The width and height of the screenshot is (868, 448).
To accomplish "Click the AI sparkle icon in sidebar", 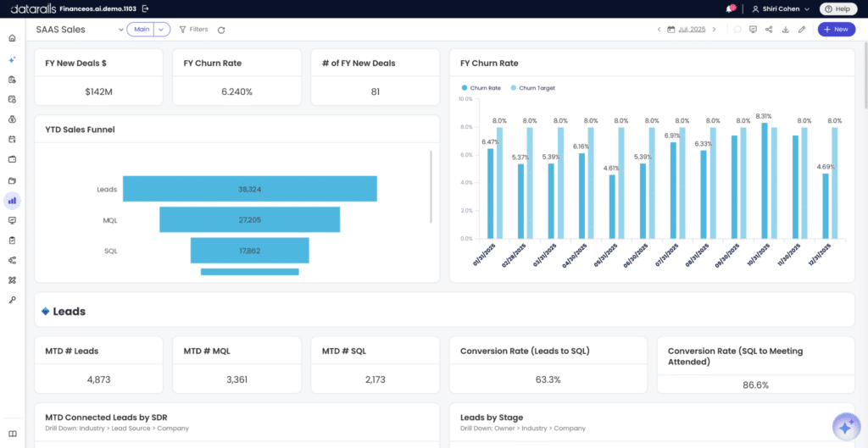I will coord(12,59).
